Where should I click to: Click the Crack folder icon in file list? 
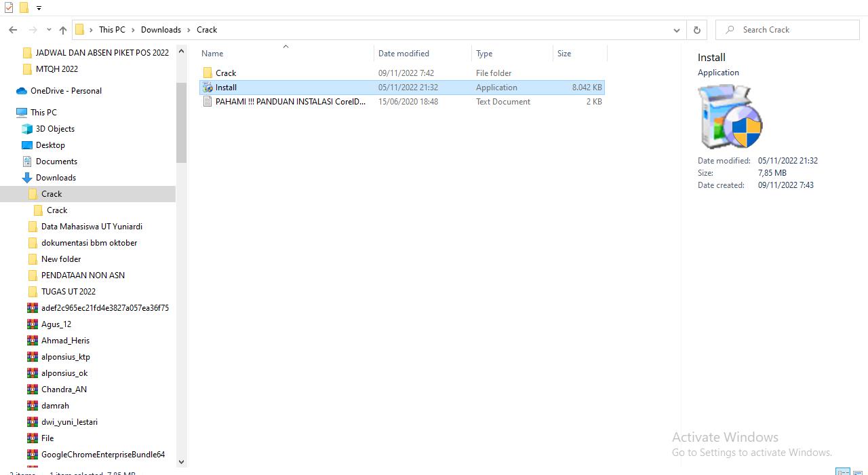click(x=208, y=73)
